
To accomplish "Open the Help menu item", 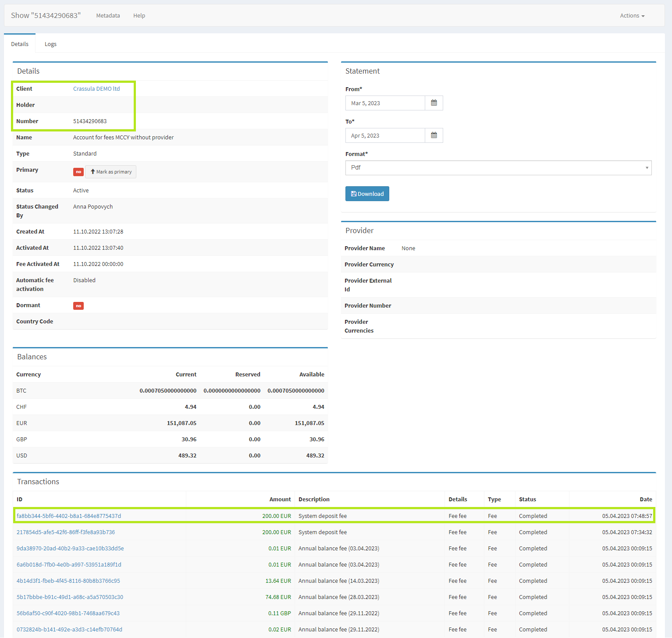I will click(x=139, y=16).
